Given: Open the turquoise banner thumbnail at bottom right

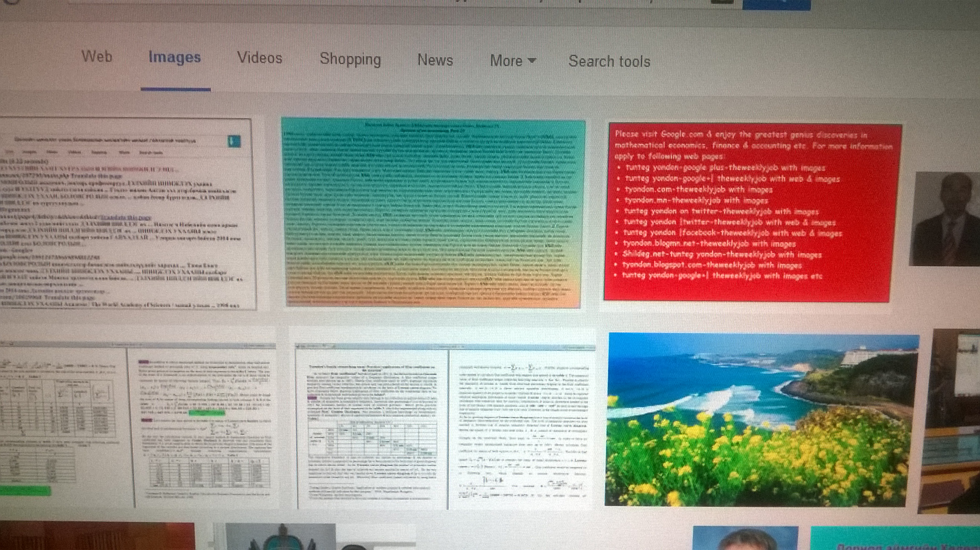Looking at the screenshot, I should pos(895,538).
